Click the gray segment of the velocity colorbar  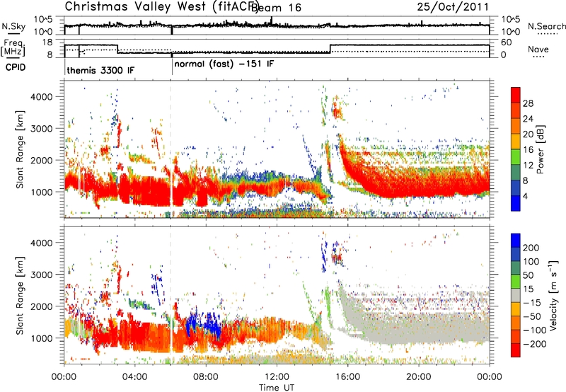pos(516,295)
